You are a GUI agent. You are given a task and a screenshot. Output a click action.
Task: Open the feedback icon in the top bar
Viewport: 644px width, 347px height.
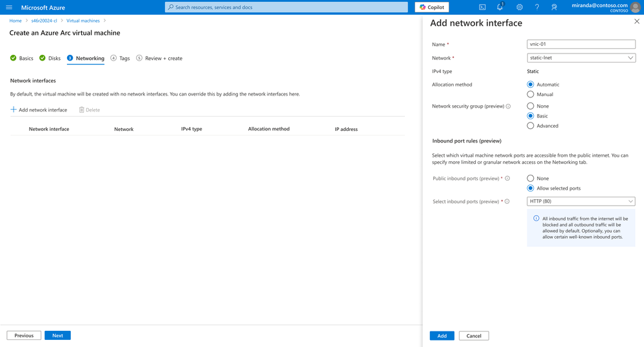point(554,7)
